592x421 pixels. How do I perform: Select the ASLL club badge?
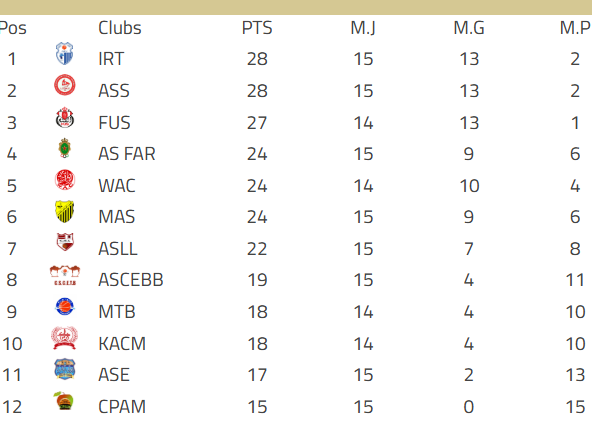coord(65,242)
